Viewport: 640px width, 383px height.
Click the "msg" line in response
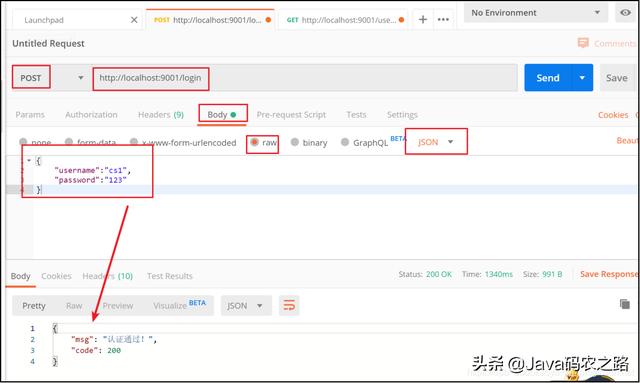114,339
